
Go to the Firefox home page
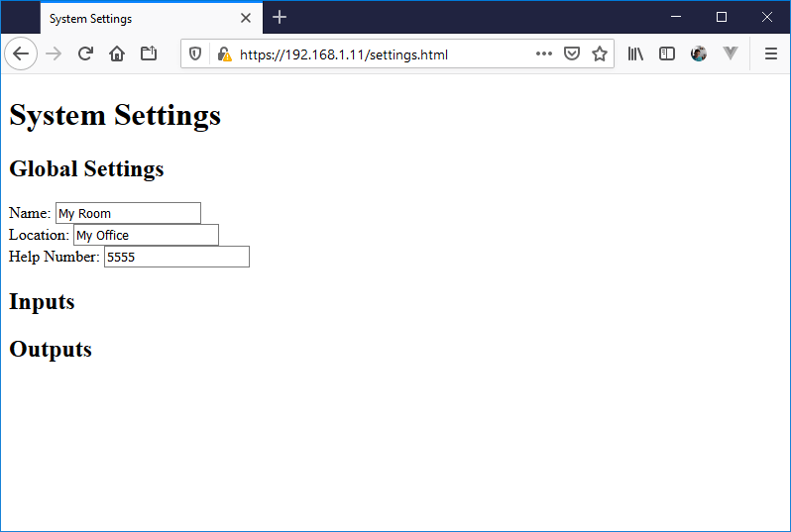coord(117,54)
